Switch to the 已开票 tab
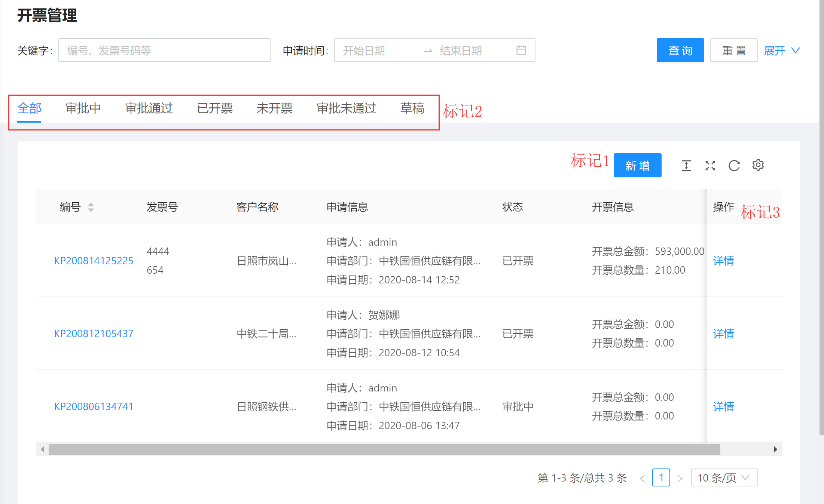Viewport: 824px width, 504px height. tap(215, 108)
